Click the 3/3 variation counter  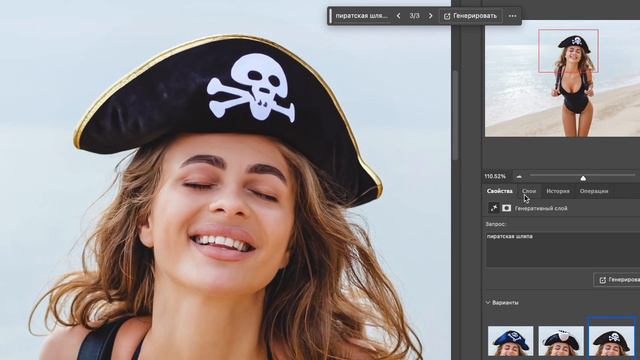coord(414,16)
